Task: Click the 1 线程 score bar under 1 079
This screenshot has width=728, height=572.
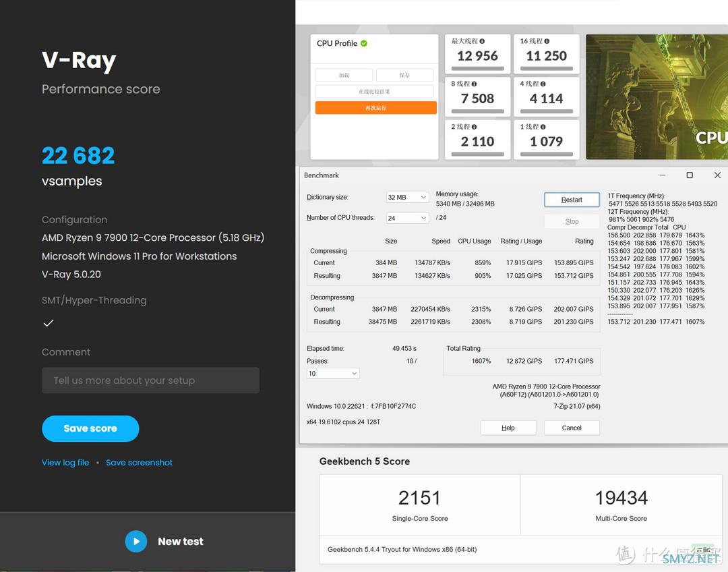Action: tap(547, 154)
